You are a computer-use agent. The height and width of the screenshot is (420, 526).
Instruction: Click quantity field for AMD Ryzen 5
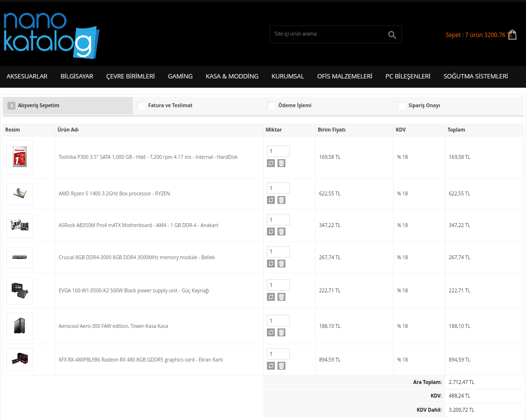click(x=278, y=188)
